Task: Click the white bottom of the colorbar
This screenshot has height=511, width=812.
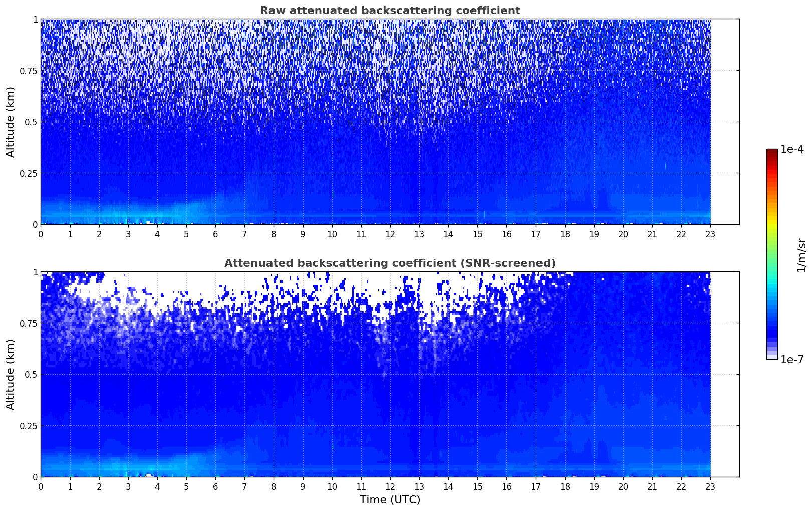Action: 771,357
